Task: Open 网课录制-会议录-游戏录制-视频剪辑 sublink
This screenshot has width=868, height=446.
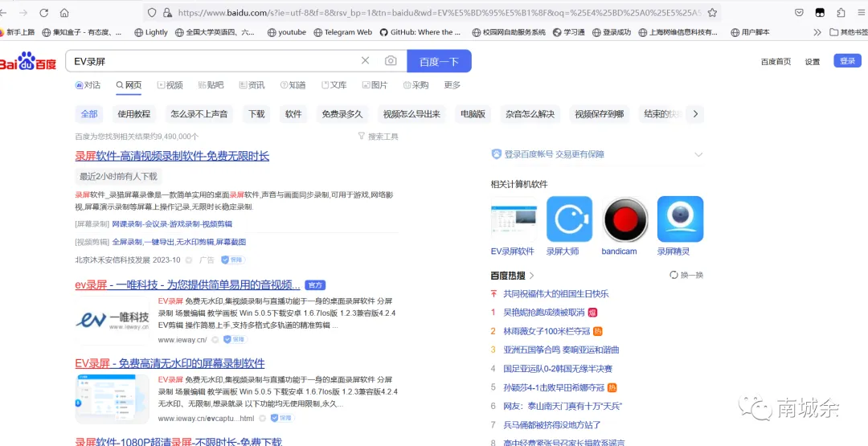Action: click(x=172, y=224)
